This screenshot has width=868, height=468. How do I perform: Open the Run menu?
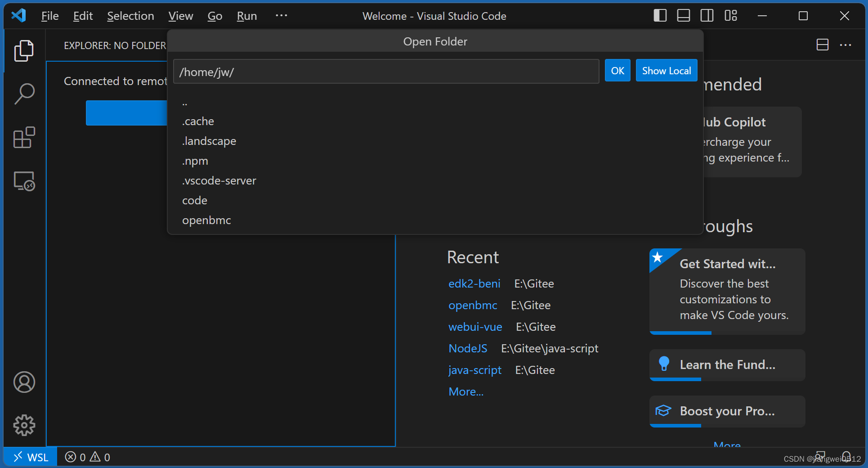pyautogui.click(x=247, y=16)
